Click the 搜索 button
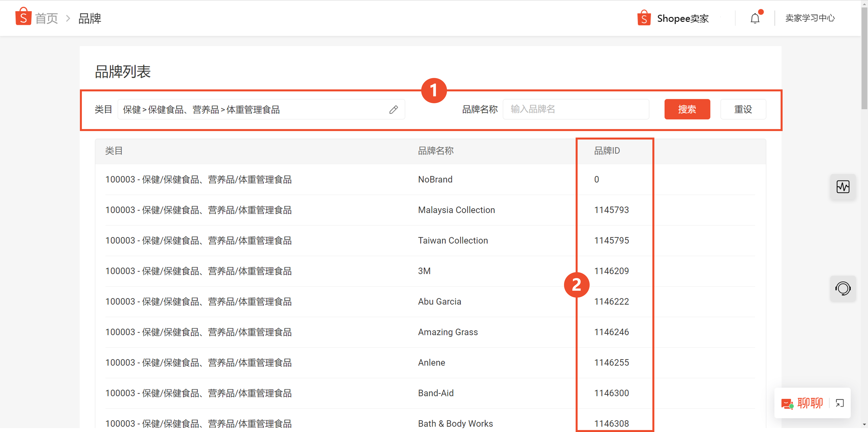 click(x=687, y=109)
